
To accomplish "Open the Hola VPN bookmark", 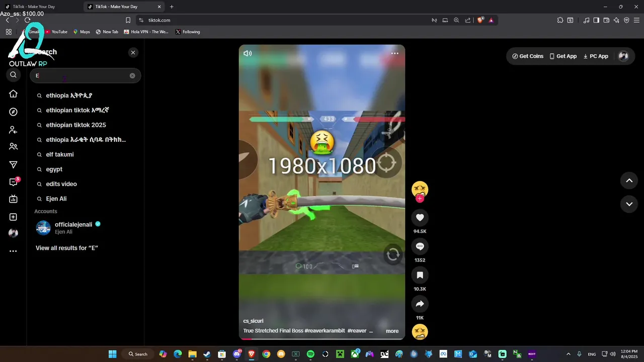I will 146,32.
